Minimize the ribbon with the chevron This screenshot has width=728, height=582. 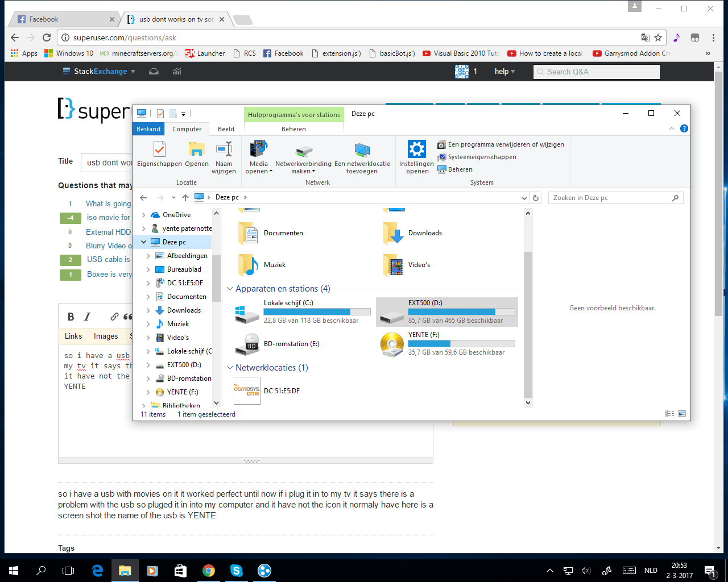click(x=671, y=128)
